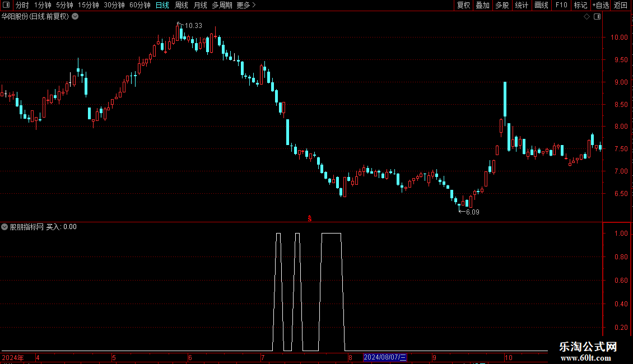
Task: Click the month 10 label on the time axis
Action: click(508, 357)
